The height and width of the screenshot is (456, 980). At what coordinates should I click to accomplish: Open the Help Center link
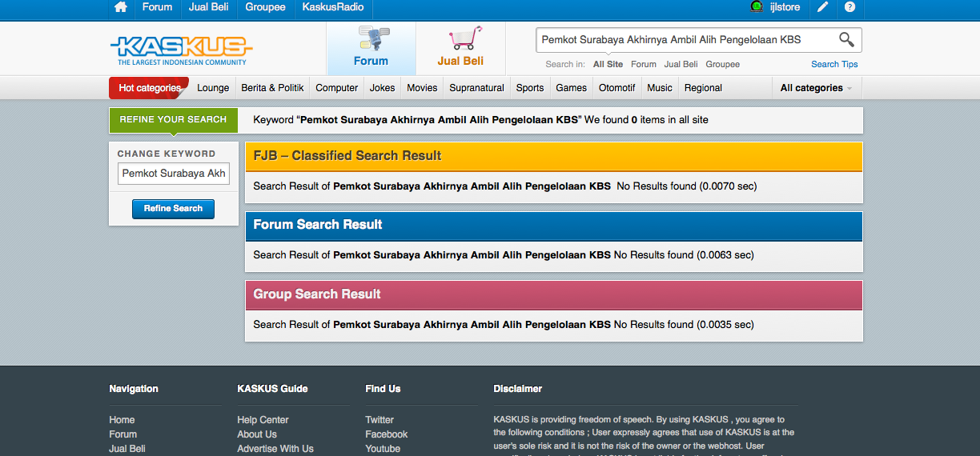tap(263, 420)
